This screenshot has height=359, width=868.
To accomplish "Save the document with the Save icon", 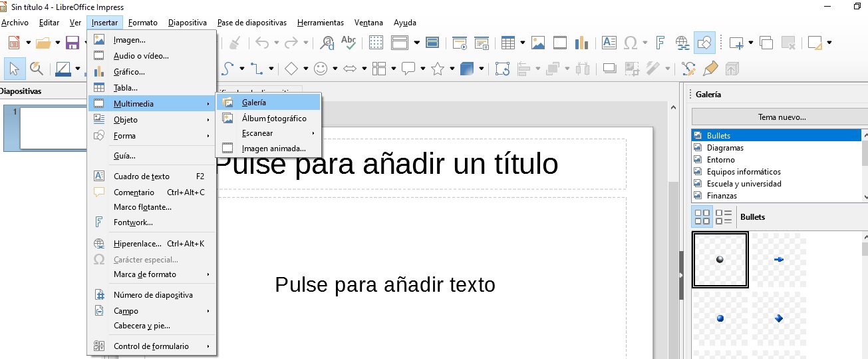I will point(72,43).
